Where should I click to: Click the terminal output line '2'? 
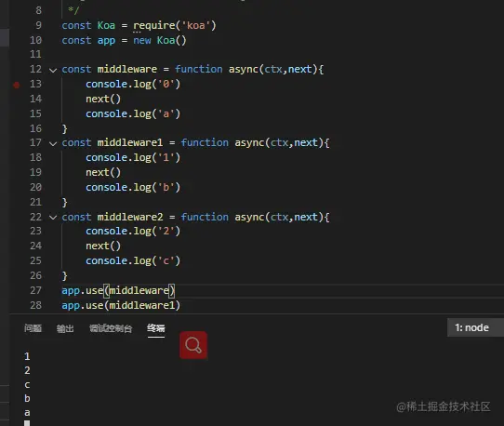coord(27,371)
